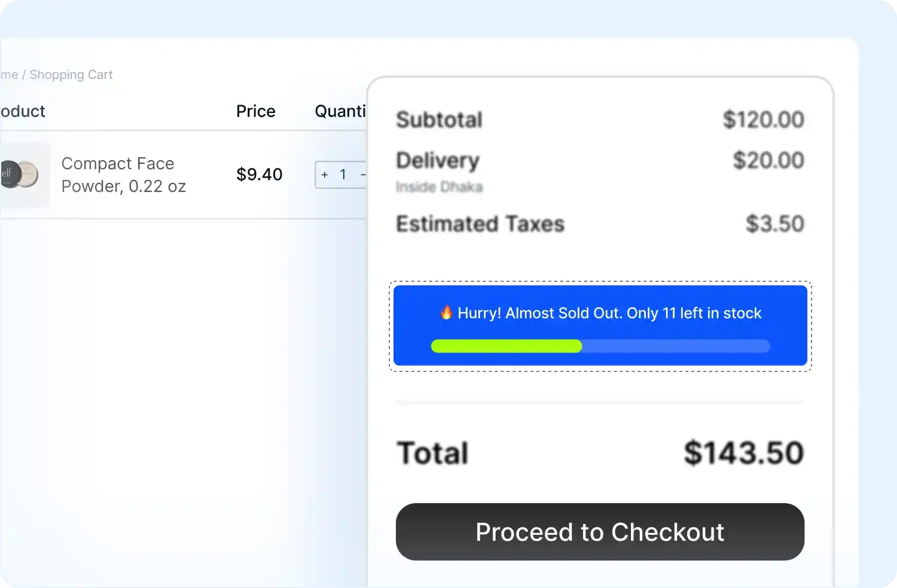Click the Proceed to Checkout button
This screenshot has width=897, height=588.
[x=599, y=532]
